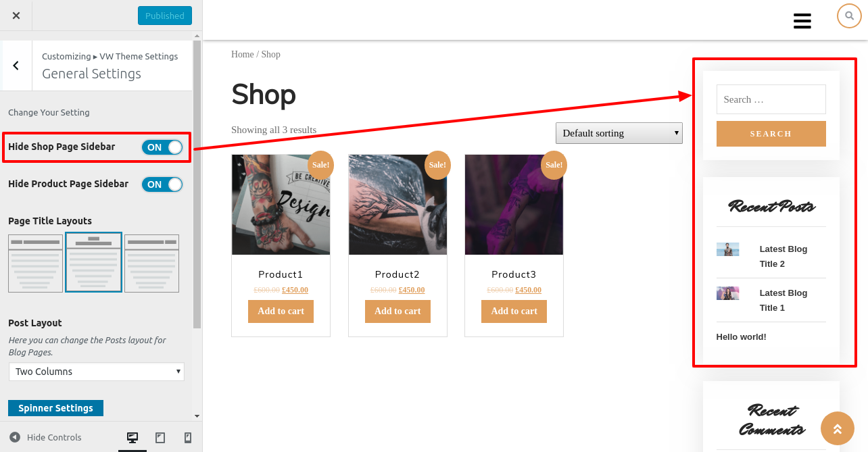
Task: Switch to the mobile preview device icon
Action: click(188, 438)
